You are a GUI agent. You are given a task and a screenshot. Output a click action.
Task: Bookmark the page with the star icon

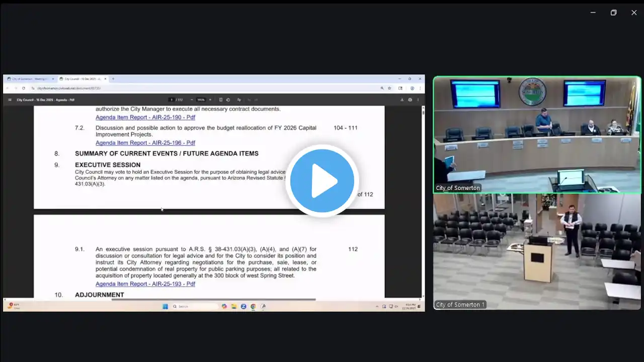389,88
